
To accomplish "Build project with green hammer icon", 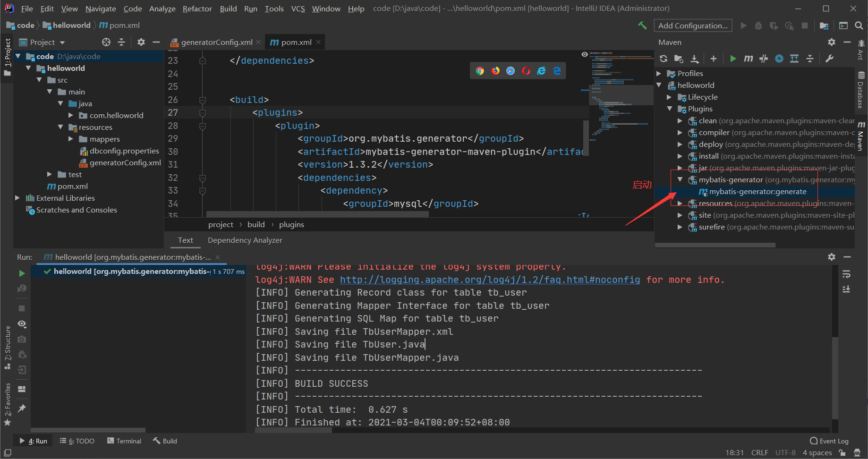I will point(642,25).
